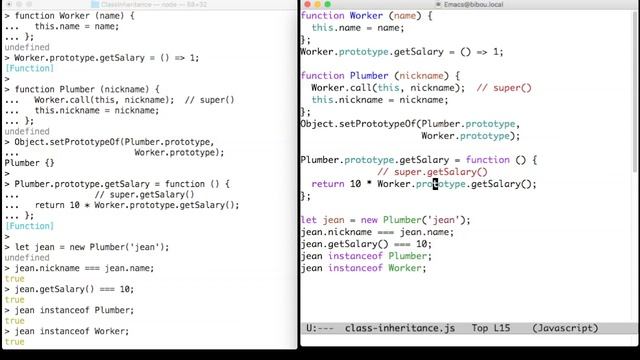Click class-inheritance.js buffer name in mode line

400,328
